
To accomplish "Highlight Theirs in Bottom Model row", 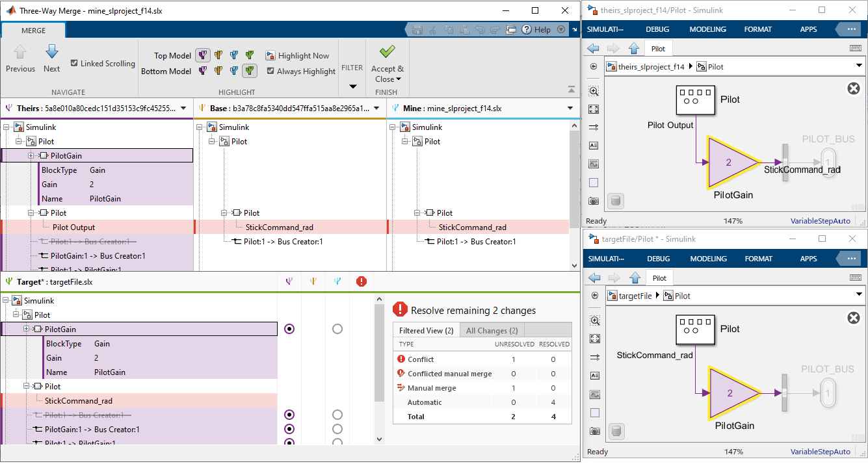I will (203, 71).
